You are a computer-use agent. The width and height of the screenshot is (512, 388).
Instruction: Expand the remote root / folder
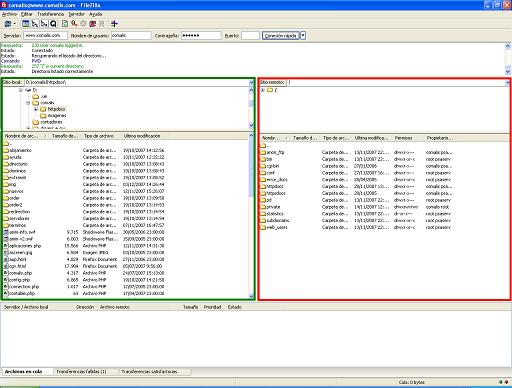[x=263, y=90]
